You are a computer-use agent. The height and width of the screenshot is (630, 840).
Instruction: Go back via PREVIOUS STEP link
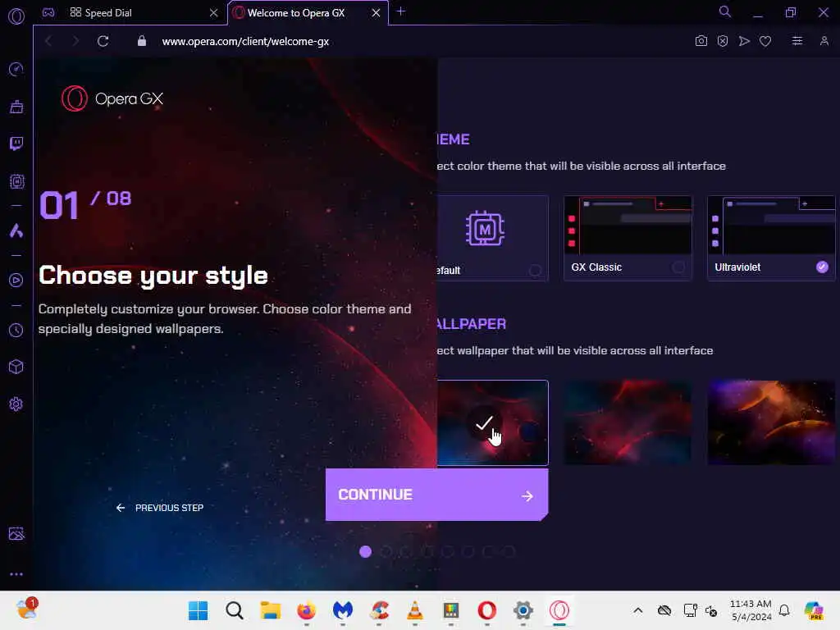(160, 508)
